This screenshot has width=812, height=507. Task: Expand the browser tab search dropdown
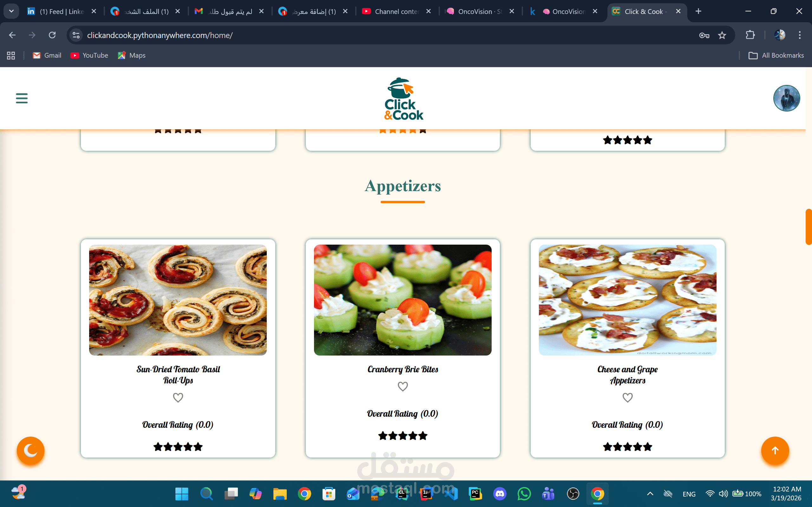[11, 11]
